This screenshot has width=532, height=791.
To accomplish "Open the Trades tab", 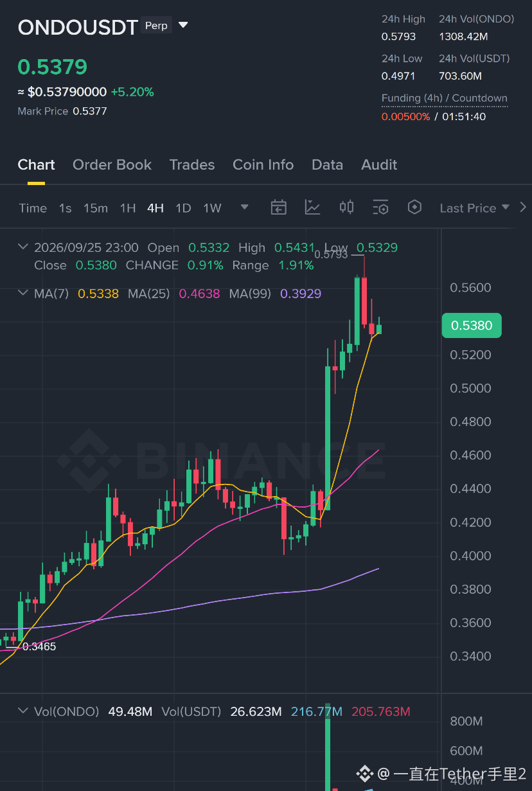I will tap(192, 164).
